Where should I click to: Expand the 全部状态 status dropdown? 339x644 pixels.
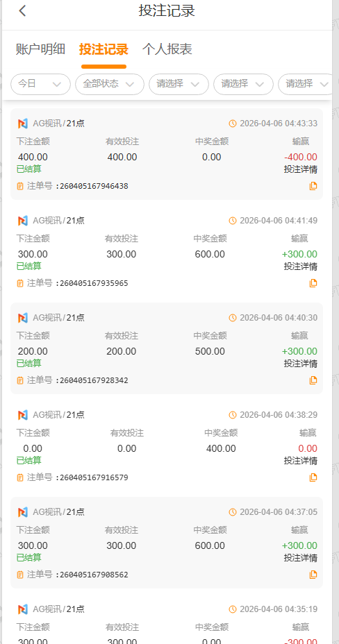coord(110,84)
